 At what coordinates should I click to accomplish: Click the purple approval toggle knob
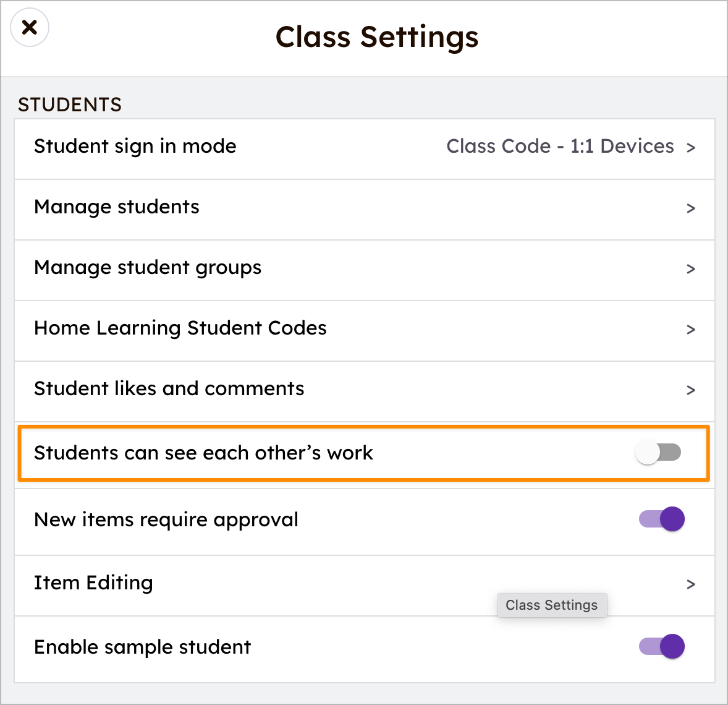[672, 519]
